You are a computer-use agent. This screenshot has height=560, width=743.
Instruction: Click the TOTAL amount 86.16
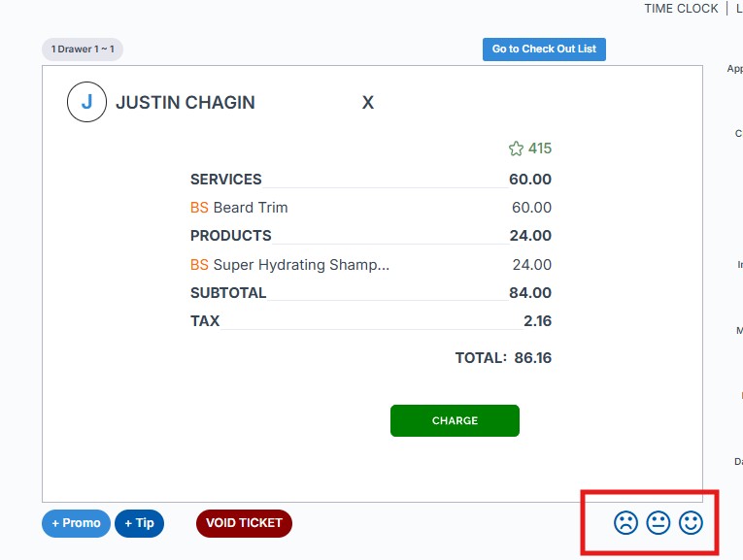click(x=532, y=358)
